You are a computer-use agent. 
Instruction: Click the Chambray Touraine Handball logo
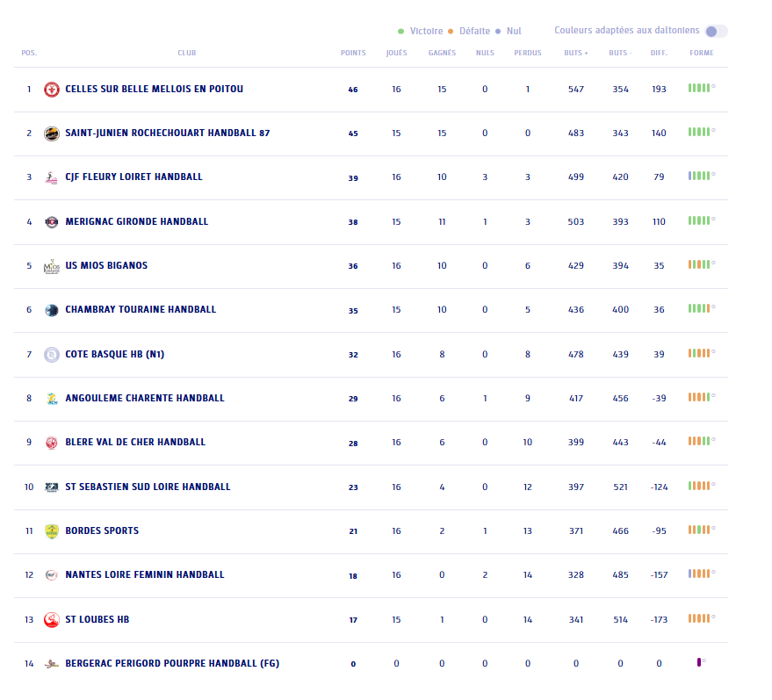52,310
